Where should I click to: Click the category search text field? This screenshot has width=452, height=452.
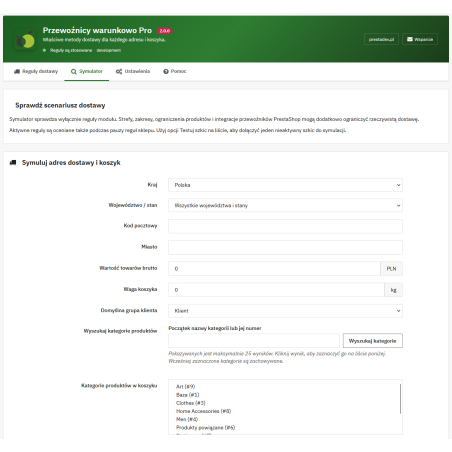254,341
